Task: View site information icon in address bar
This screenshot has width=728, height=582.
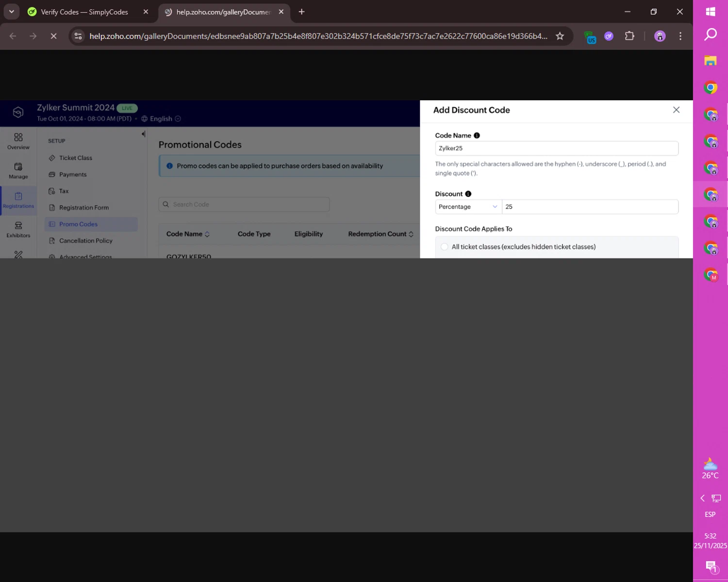Action: (x=78, y=36)
